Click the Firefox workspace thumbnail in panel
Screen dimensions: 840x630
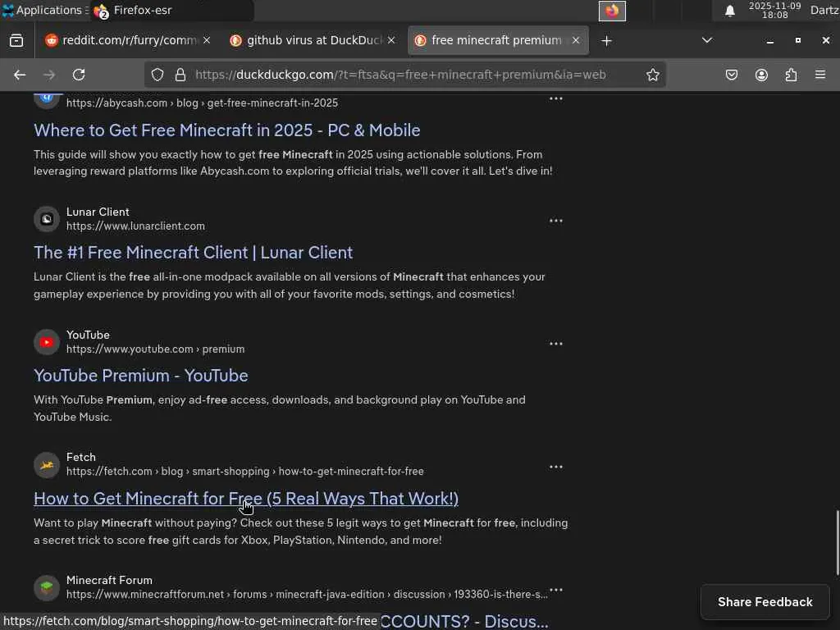click(x=612, y=11)
